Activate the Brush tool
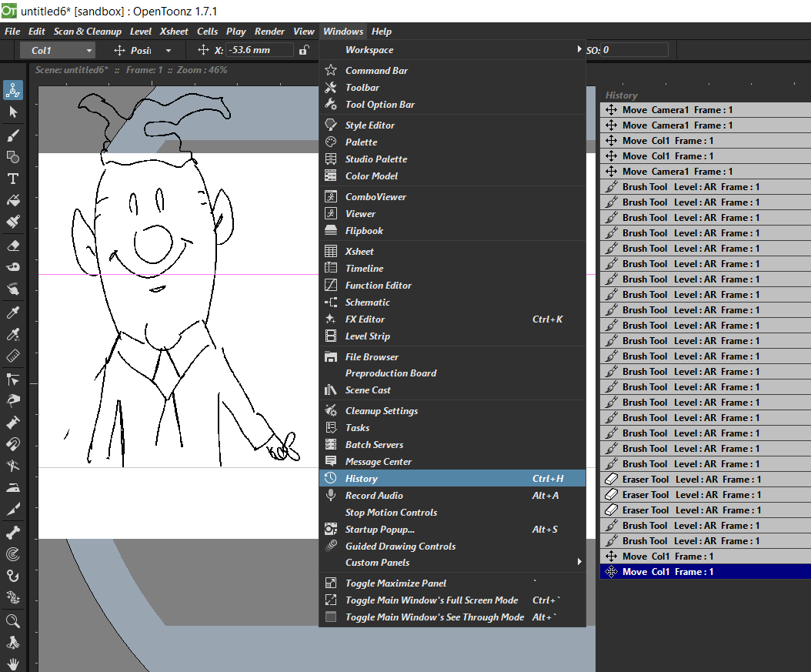 coord(13,135)
